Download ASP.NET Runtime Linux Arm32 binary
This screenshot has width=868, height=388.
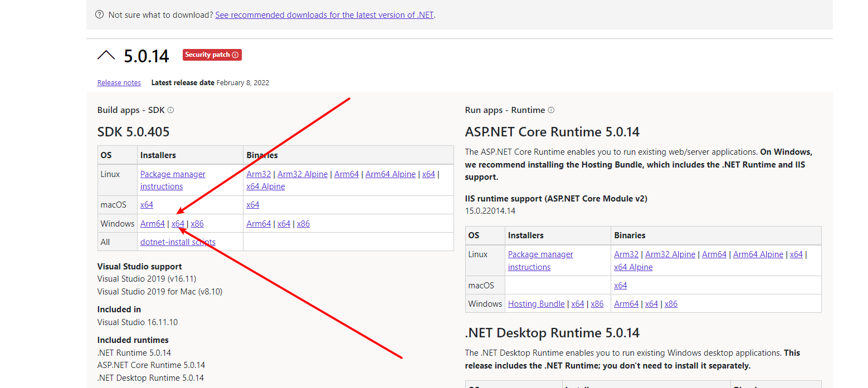tap(626, 254)
